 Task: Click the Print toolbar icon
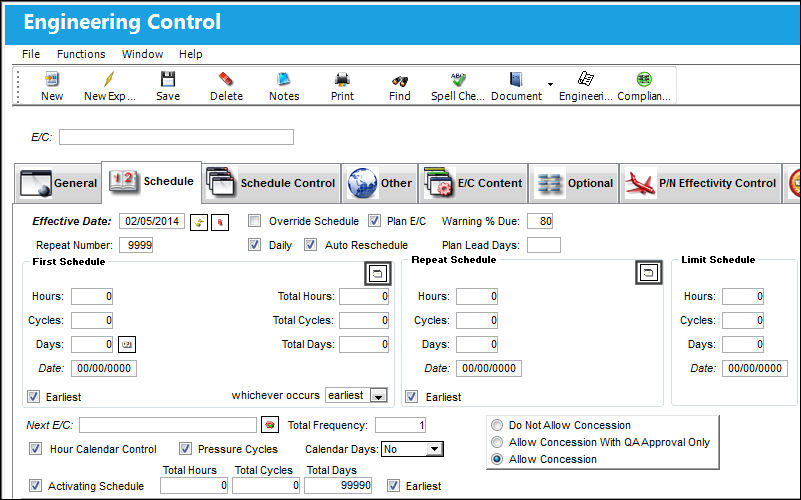tap(342, 79)
